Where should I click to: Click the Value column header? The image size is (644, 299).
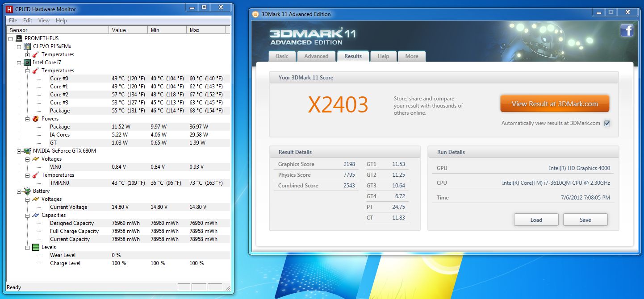[128, 30]
